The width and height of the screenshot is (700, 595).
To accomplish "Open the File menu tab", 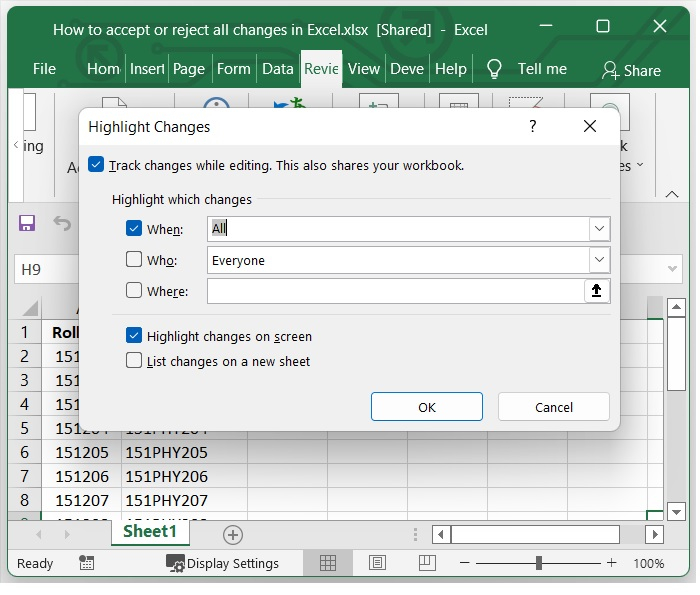I will click(44, 69).
